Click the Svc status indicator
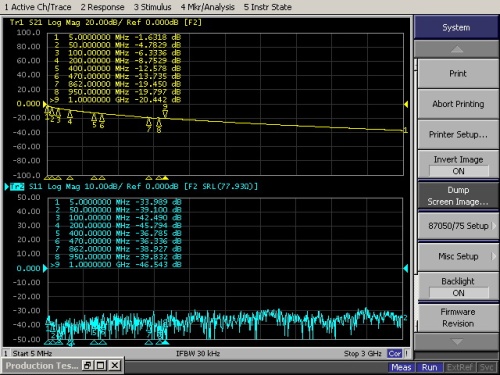The width and height of the screenshot is (500, 375). (x=486, y=367)
